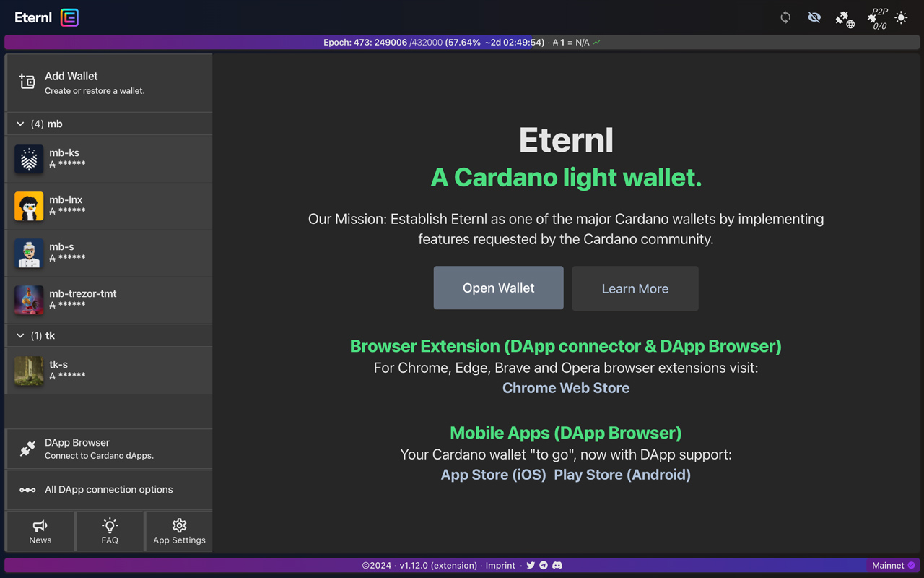The width and height of the screenshot is (924, 578).
Task: Click the Add Wallet icon
Action: point(27,82)
